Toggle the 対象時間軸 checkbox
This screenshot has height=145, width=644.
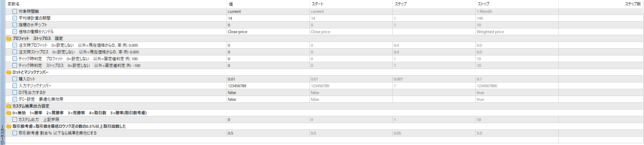click(x=15, y=11)
